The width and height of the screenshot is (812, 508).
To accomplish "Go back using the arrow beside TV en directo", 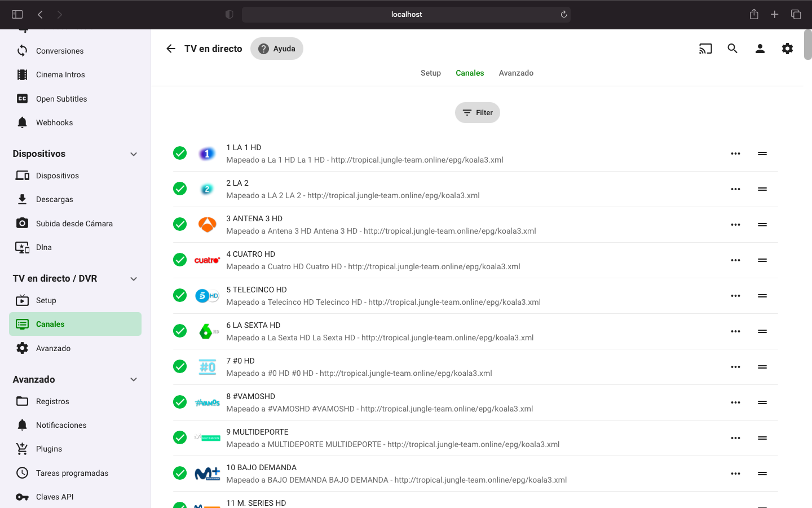I will coord(171,49).
